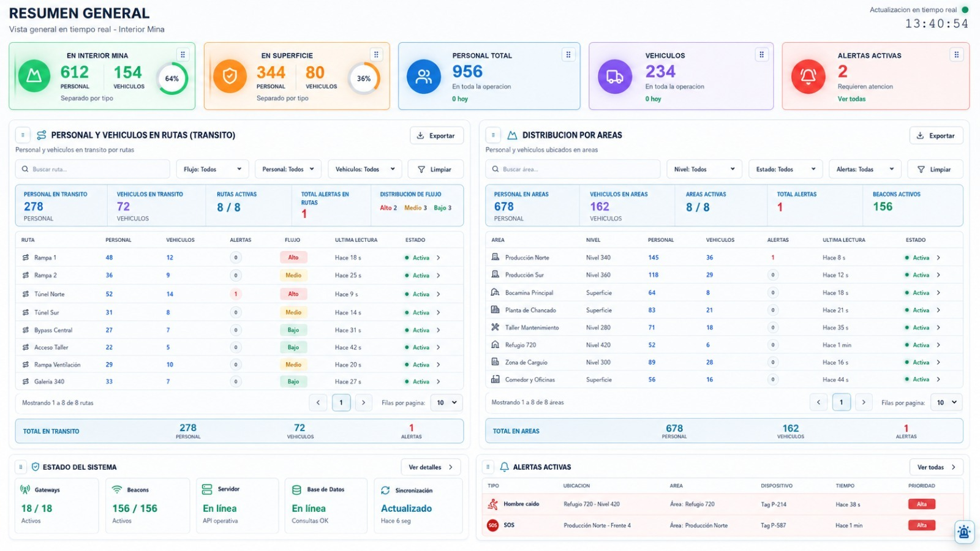980x551 pixels.
Task: Click the Beacons wifi icon
Action: 116,490
